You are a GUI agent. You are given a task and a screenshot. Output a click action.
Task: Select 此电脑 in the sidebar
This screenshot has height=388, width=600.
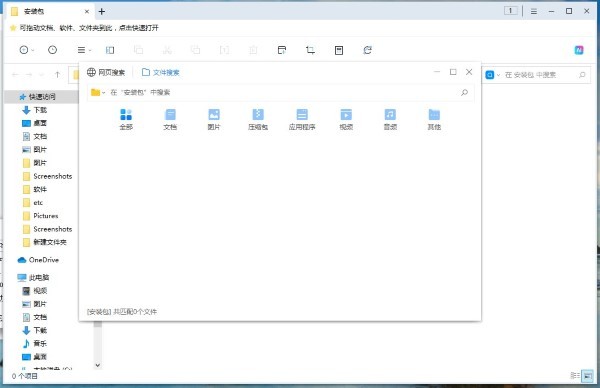tap(34, 277)
